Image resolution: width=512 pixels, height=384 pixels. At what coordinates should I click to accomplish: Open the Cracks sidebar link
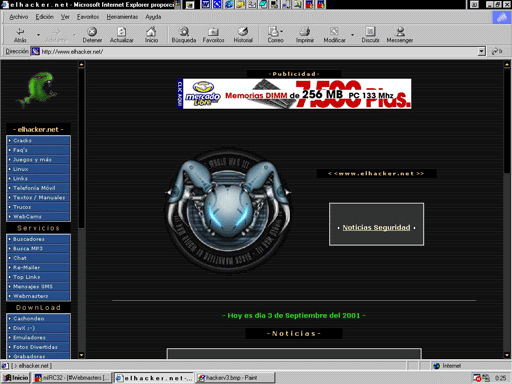click(x=38, y=141)
